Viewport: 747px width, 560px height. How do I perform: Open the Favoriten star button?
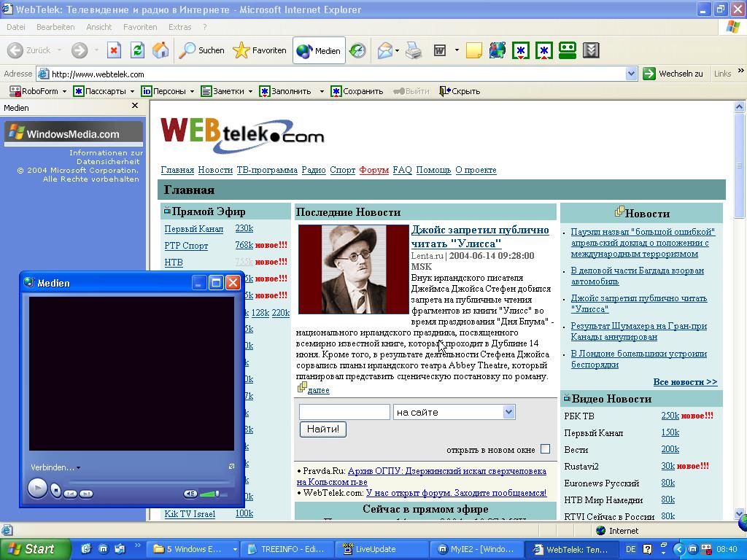coord(260,50)
